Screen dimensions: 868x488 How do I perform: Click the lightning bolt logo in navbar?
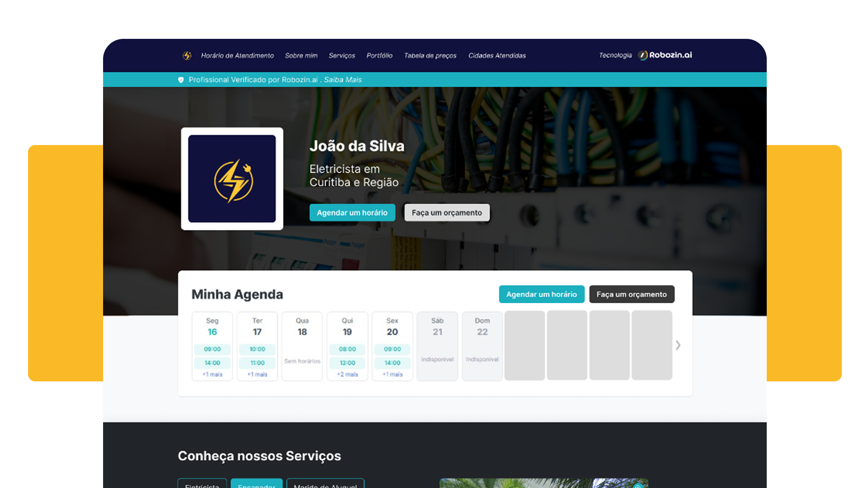pos(187,56)
